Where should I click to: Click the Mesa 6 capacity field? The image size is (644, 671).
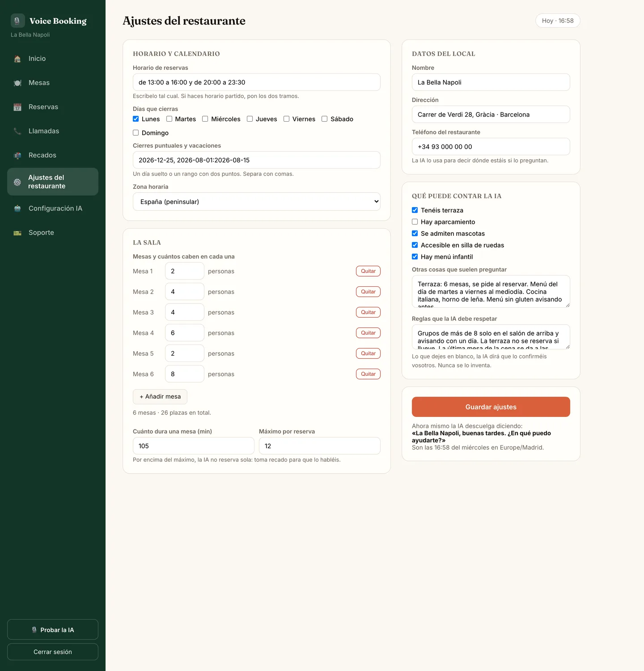(x=185, y=374)
